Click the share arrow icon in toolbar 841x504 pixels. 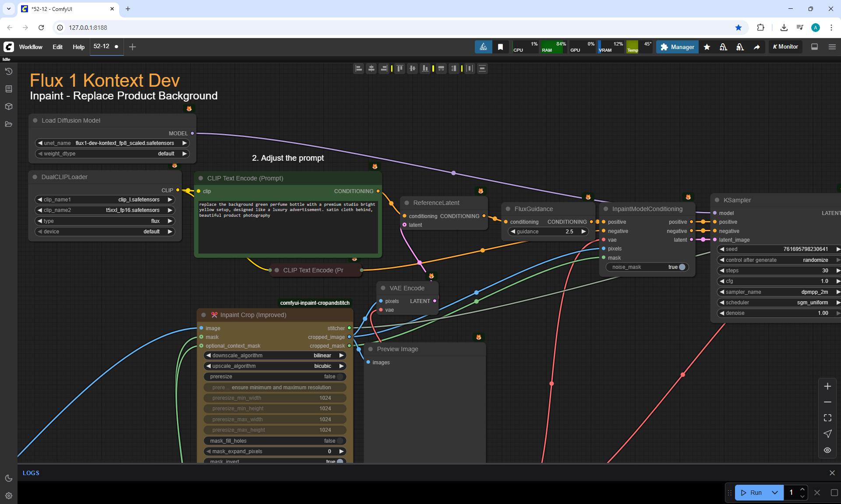coord(757,47)
